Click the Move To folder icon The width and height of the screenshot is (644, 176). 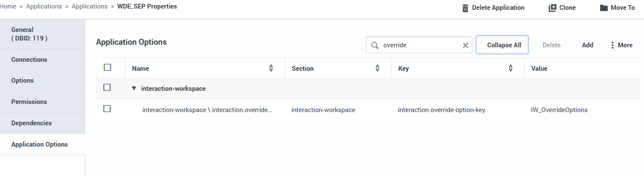click(x=604, y=8)
